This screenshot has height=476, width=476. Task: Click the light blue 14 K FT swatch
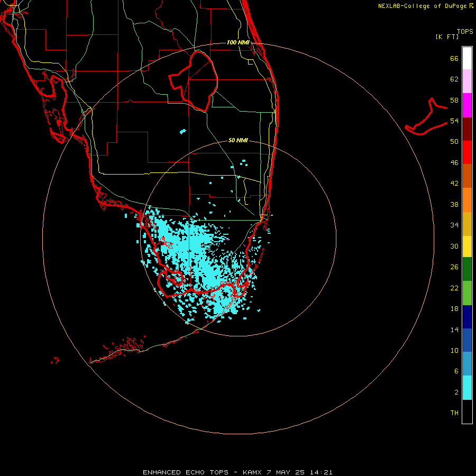467,364
